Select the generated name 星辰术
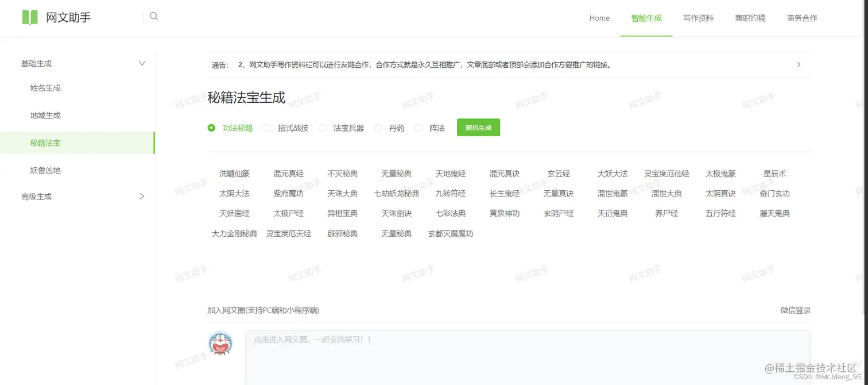This screenshot has height=385, width=868. point(773,173)
